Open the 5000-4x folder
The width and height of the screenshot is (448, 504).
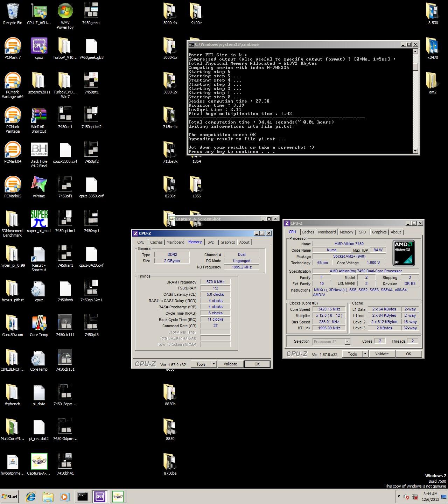coord(170,14)
